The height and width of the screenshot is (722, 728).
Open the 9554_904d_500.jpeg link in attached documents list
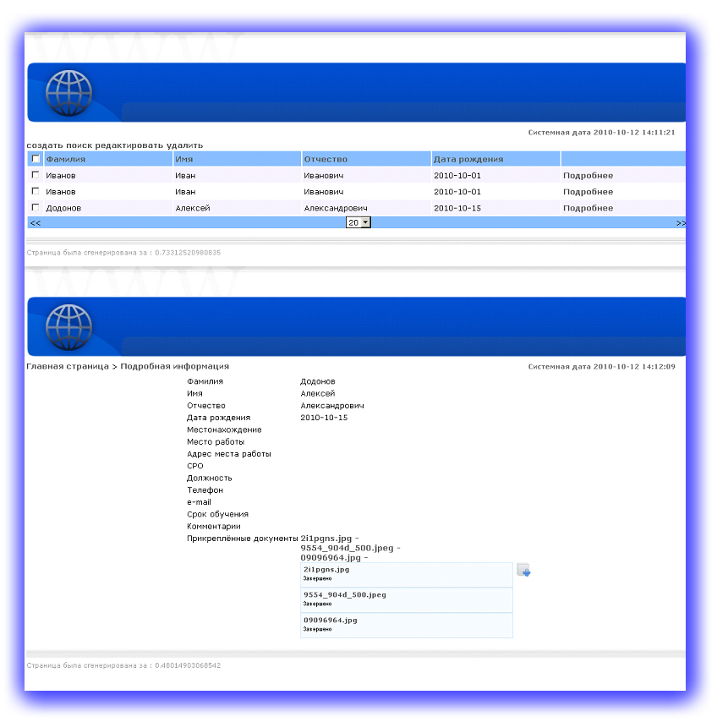point(347,548)
